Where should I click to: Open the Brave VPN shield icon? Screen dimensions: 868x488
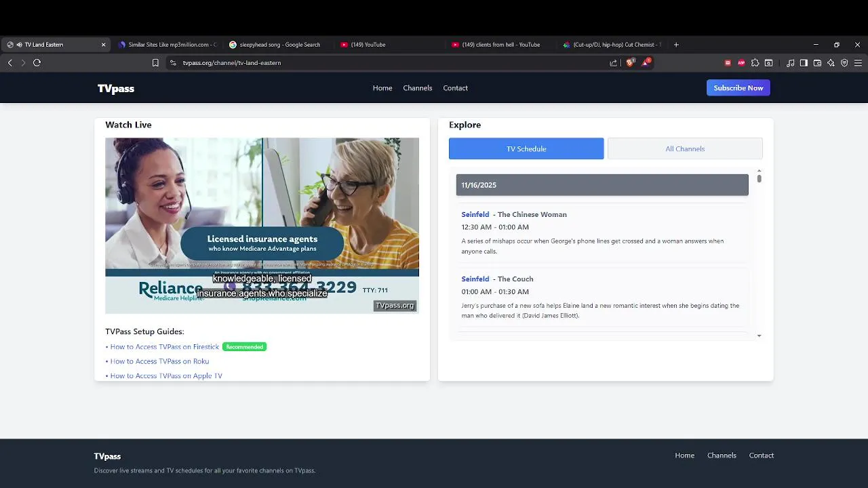click(844, 62)
